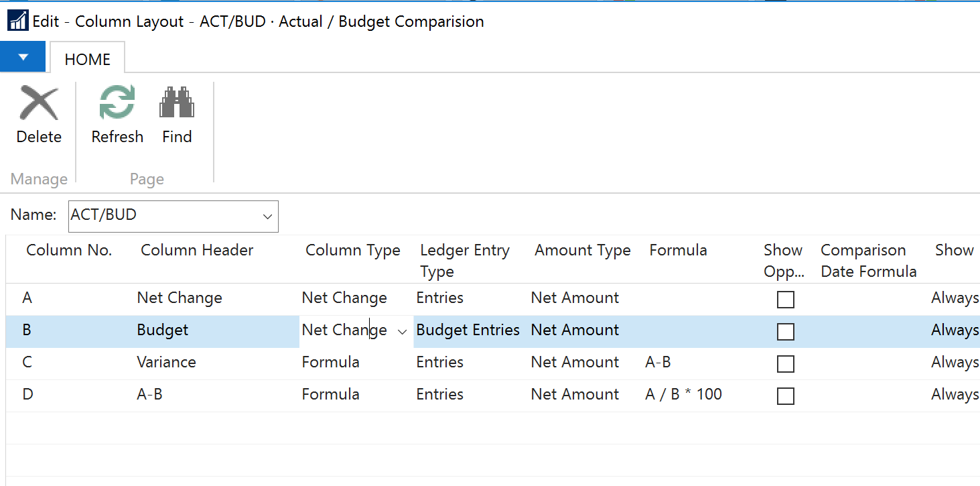Select the 'A / B * 100' formula cell
This screenshot has height=486, width=980.
[x=683, y=394]
